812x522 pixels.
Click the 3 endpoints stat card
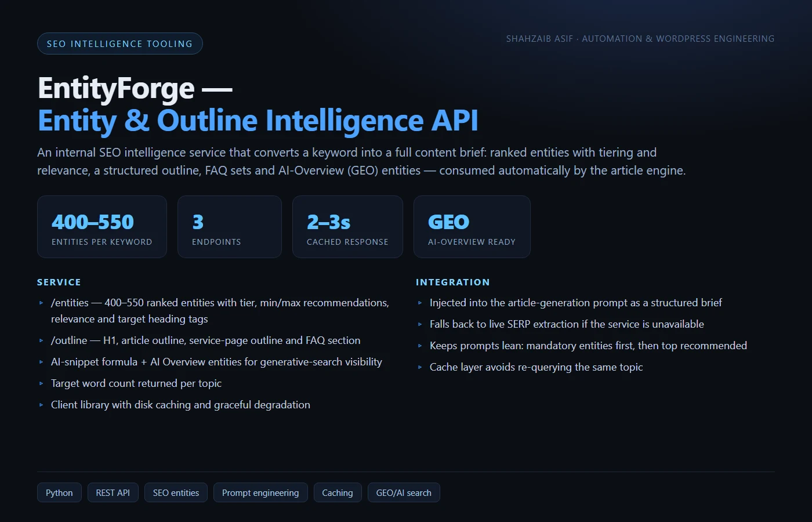230,227
